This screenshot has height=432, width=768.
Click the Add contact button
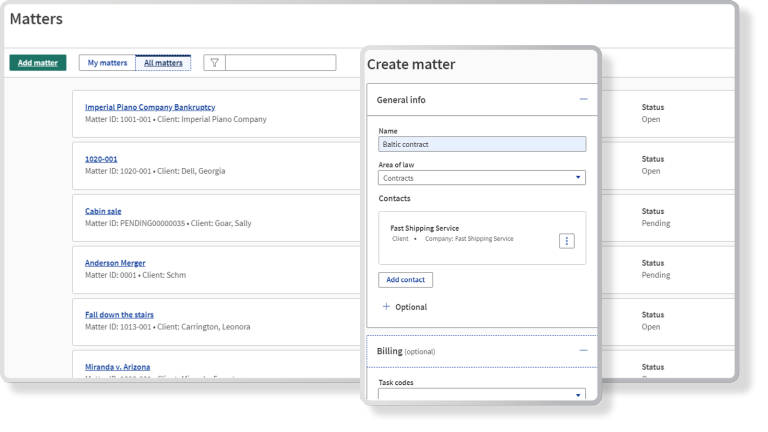[405, 280]
